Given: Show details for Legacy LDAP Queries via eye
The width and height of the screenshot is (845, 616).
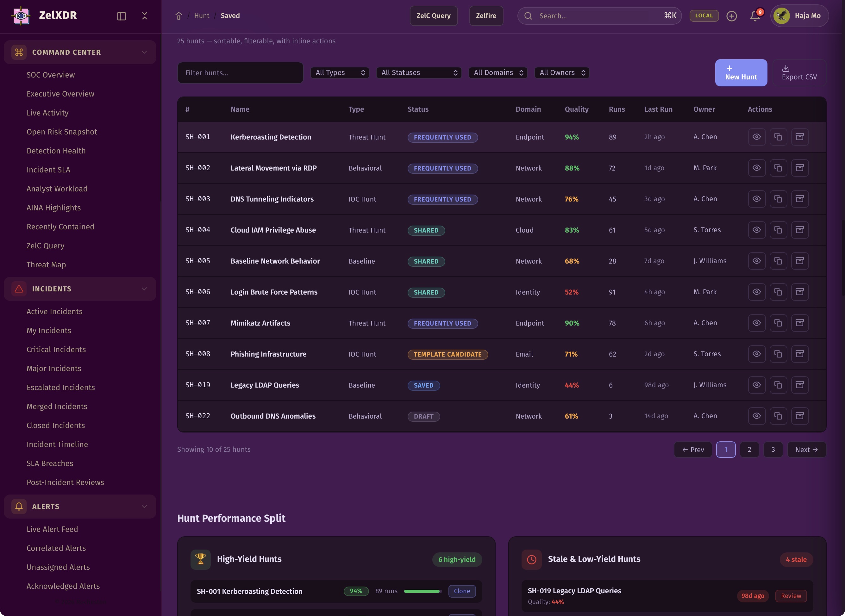Looking at the screenshot, I should coord(756,385).
